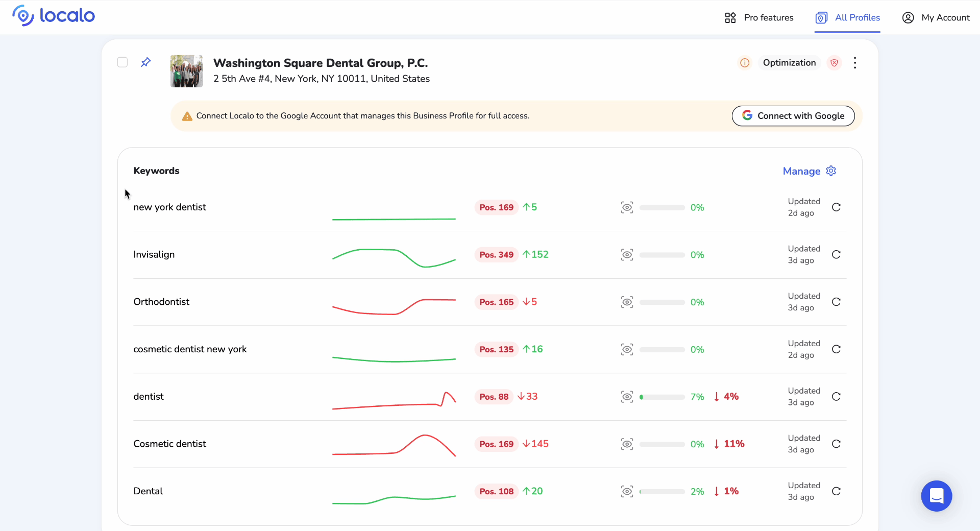Open Manage keywords settings
The width and height of the screenshot is (980, 531).
(809, 171)
